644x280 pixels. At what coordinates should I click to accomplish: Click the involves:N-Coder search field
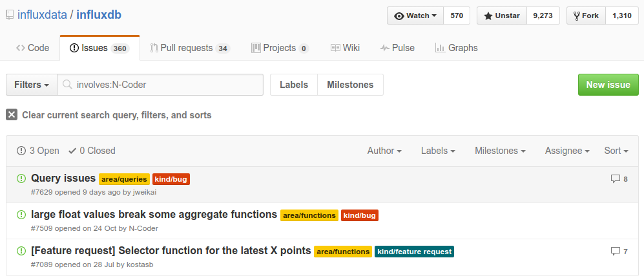tap(160, 85)
